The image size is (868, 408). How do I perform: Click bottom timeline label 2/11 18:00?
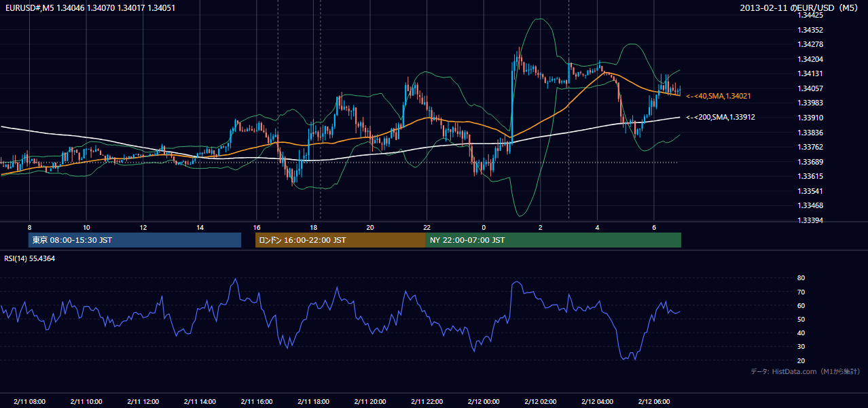click(313, 401)
